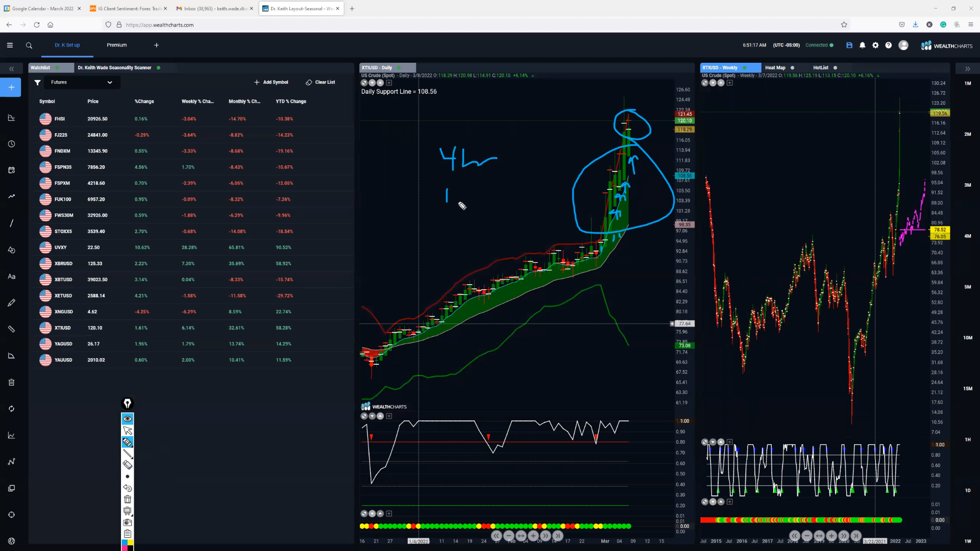This screenshot has height=551, width=980.
Task: Toggle the Connected status indicator
Action: [819, 45]
